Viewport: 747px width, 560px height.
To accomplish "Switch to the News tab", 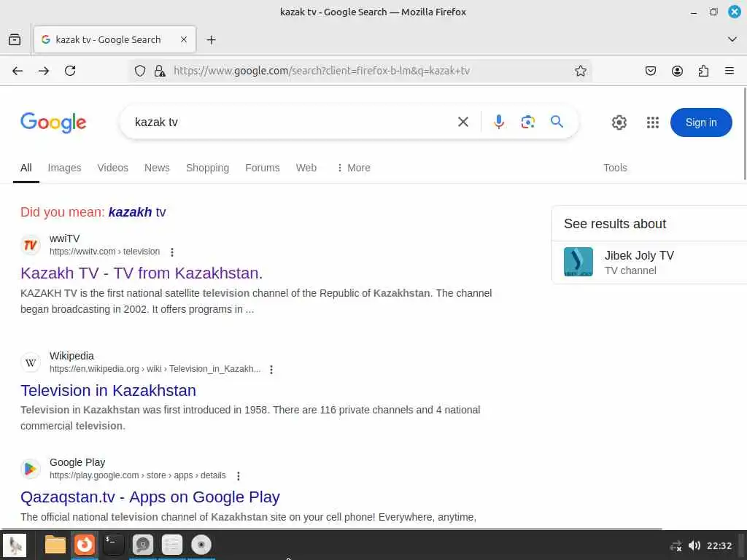I will pyautogui.click(x=157, y=168).
